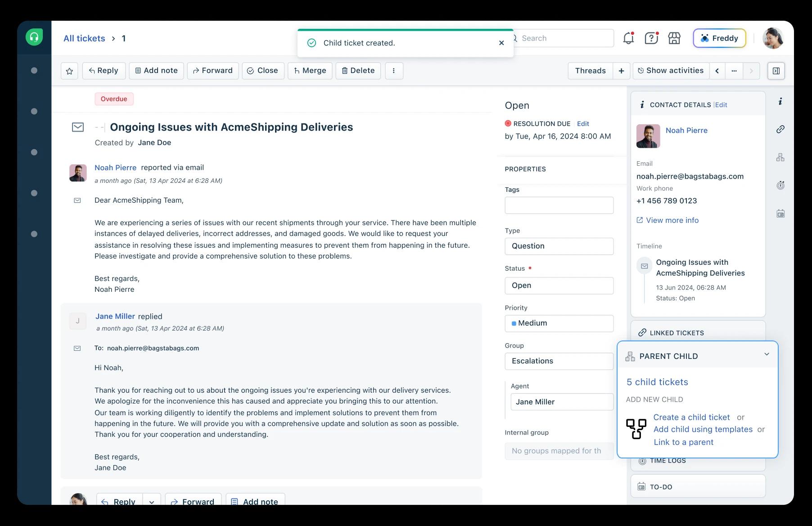Open Noah Pierre contact name in sidebar
812x526 pixels.
tap(686, 130)
